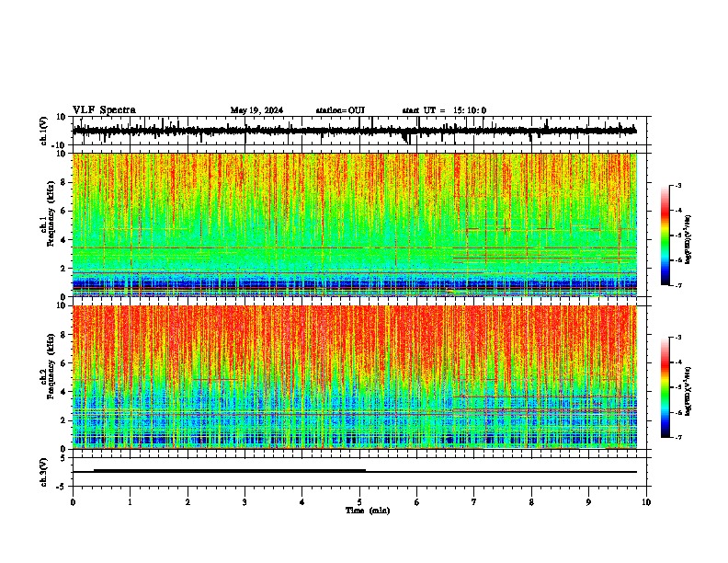Select the date label "May 19, 2024"
Viewport: 728px width, 563px height.
[x=256, y=110]
